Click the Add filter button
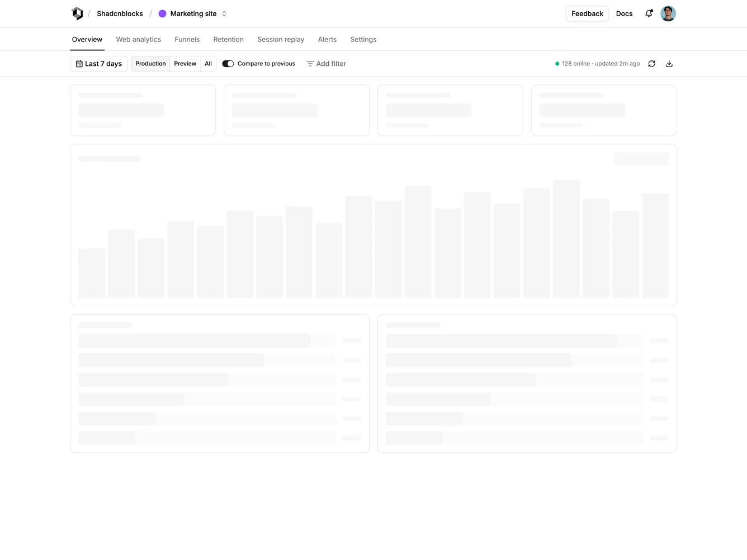Image resolution: width=747 pixels, height=560 pixels. (x=327, y=64)
